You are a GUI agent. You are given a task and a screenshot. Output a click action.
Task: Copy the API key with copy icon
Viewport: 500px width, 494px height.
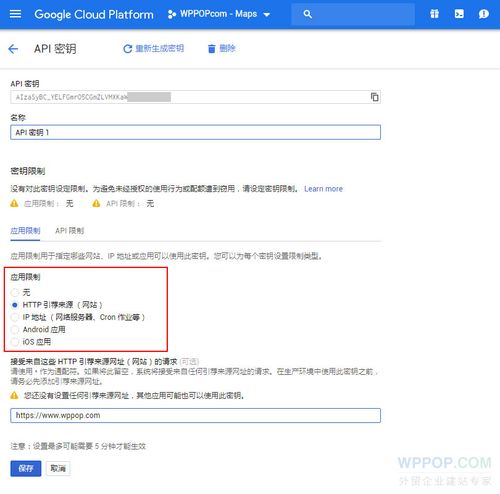click(375, 97)
